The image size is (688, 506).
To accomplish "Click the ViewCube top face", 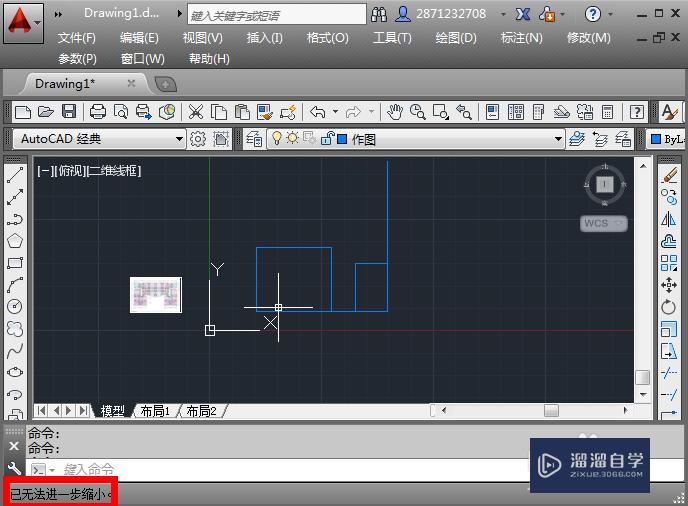I will [x=605, y=184].
